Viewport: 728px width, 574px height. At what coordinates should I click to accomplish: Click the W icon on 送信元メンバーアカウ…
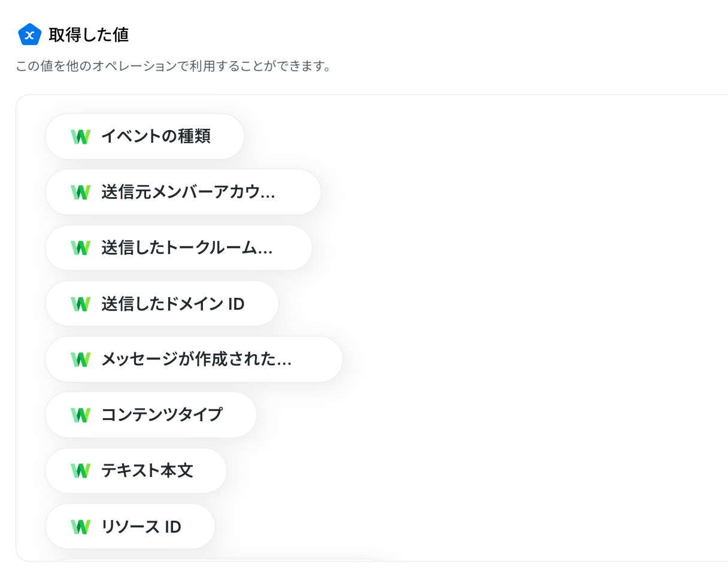pyautogui.click(x=80, y=192)
